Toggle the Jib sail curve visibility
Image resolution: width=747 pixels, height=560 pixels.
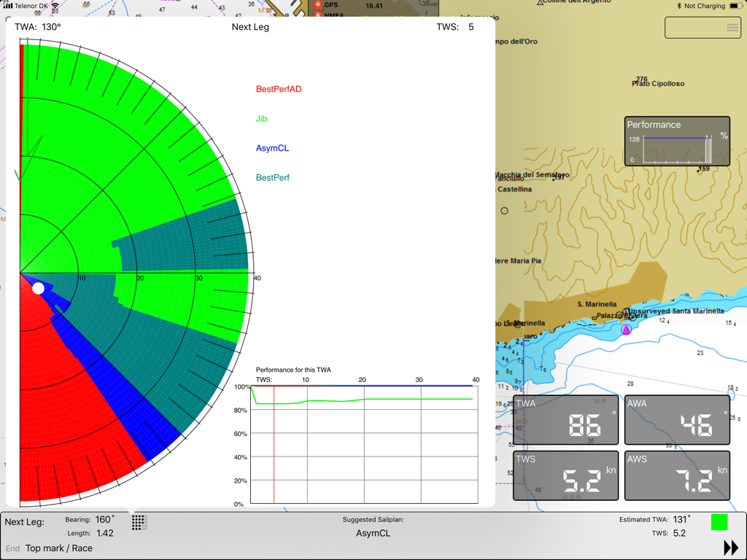tap(261, 118)
